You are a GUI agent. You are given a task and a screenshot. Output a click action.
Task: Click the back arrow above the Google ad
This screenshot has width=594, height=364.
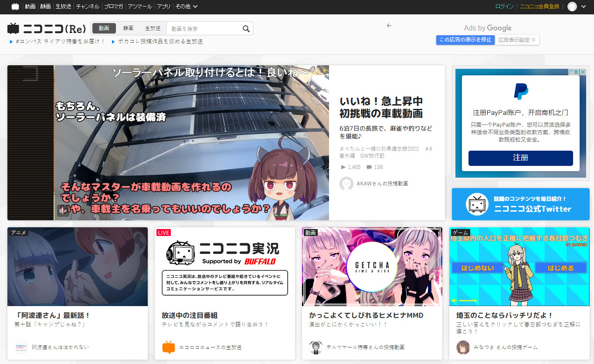389,26
